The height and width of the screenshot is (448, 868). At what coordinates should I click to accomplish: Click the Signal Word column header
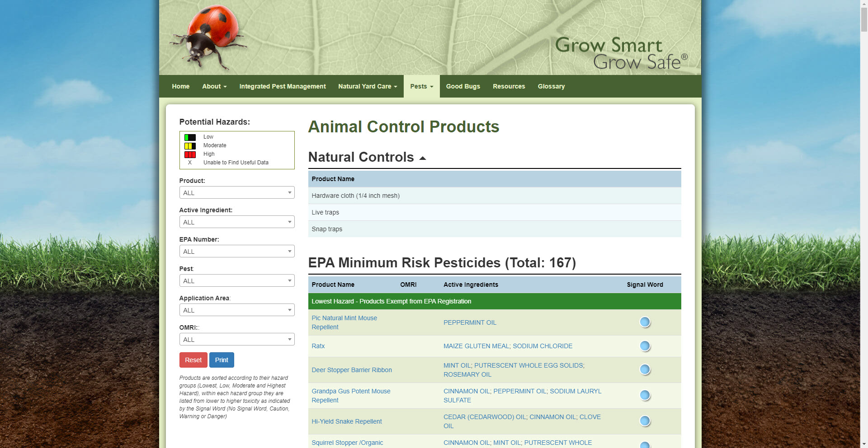(x=645, y=285)
